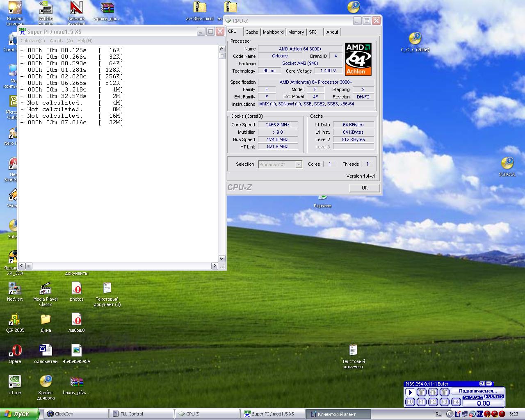525x420 pixels.
Task: Launch QIP 2005 from the desktop
Action: pos(15,323)
